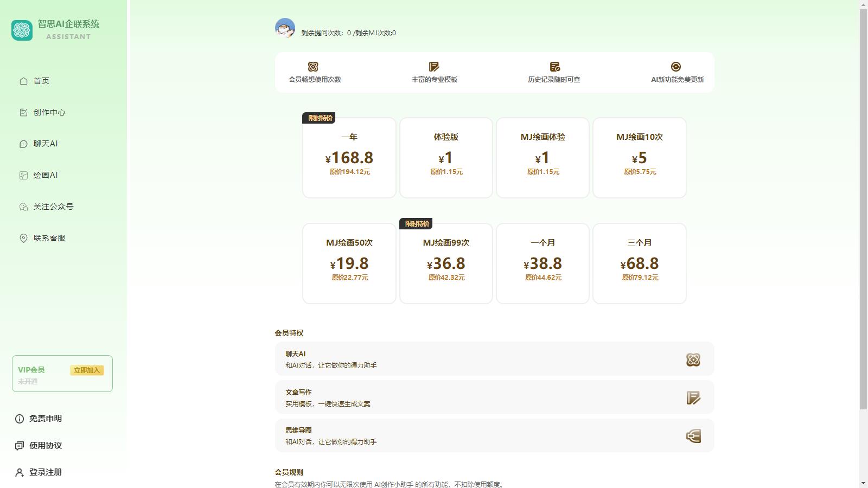Open the user avatar profile picture
Image resolution: width=868 pixels, height=488 pixels.
pyautogui.click(x=285, y=28)
